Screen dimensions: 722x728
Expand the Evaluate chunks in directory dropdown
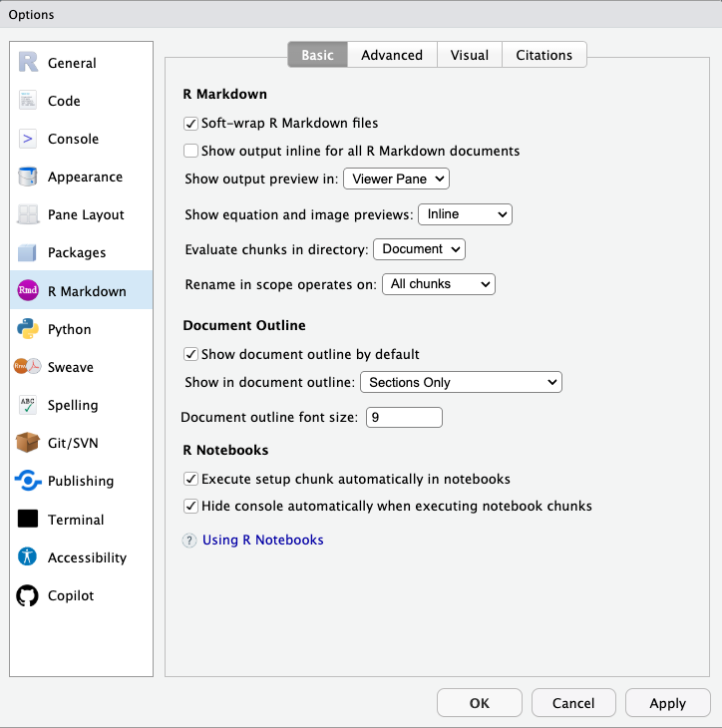419,249
